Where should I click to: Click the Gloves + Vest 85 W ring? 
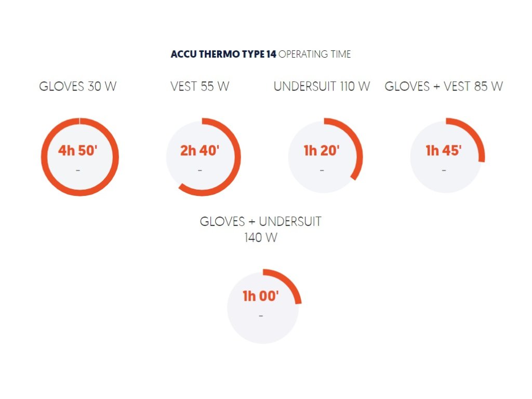click(x=447, y=156)
